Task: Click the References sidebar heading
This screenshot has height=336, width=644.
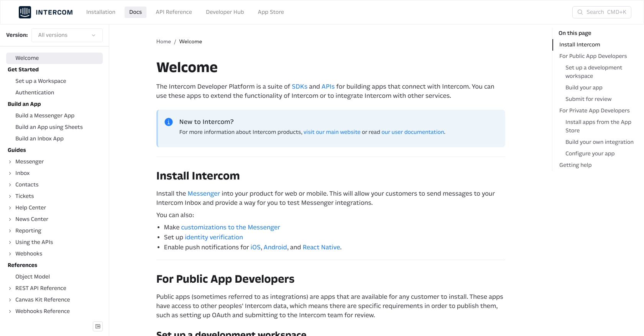Action: 22,265
